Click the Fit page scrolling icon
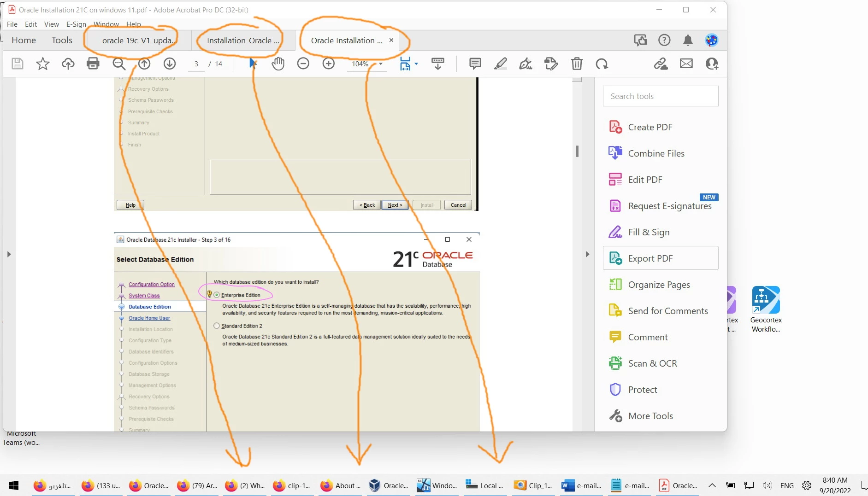Image resolution: width=868 pixels, height=496 pixels. coord(405,64)
